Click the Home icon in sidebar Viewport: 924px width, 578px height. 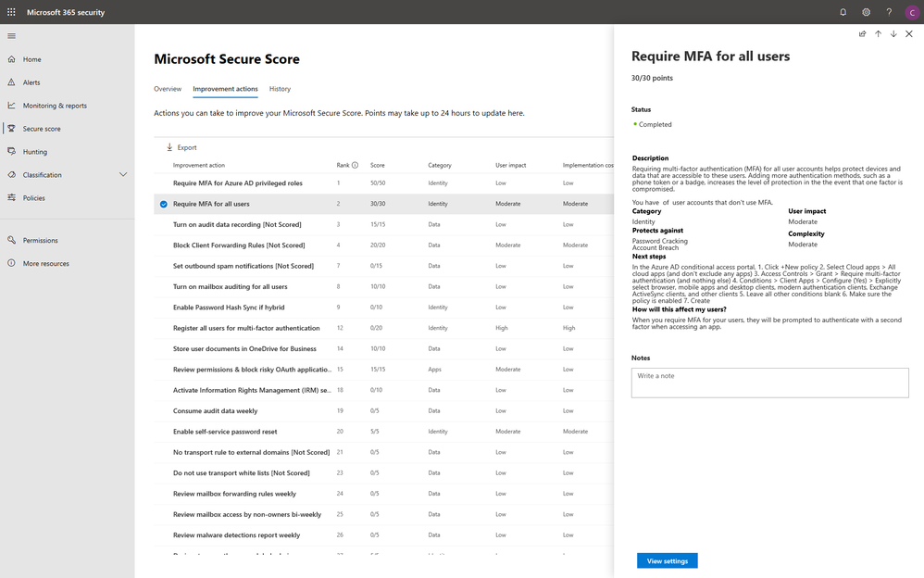pos(11,59)
